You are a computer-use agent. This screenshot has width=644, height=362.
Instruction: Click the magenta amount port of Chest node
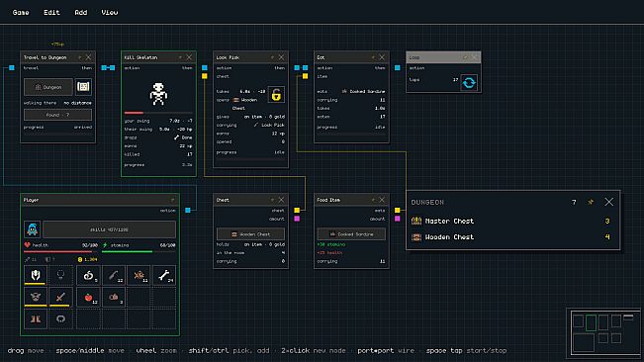coord(297,219)
